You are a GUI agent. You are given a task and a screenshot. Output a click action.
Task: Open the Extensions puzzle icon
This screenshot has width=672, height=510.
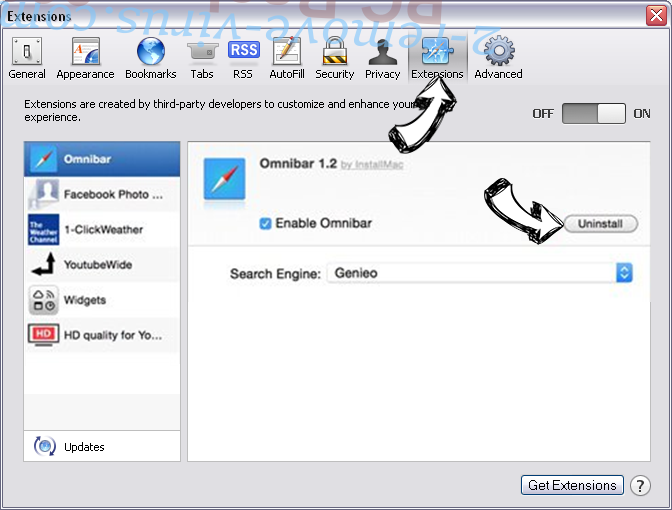click(437, 51)
